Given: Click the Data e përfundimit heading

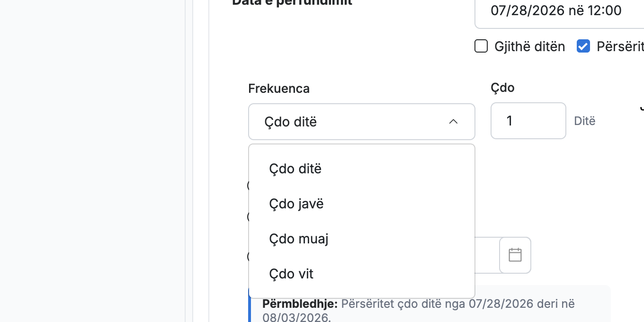Looking at the screenshot, I should coord(292,2).
